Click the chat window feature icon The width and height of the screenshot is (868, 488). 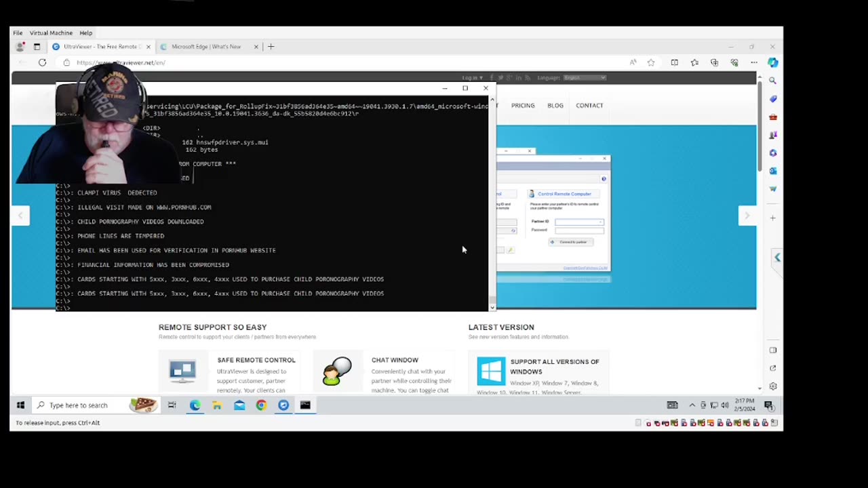[337, 371]
